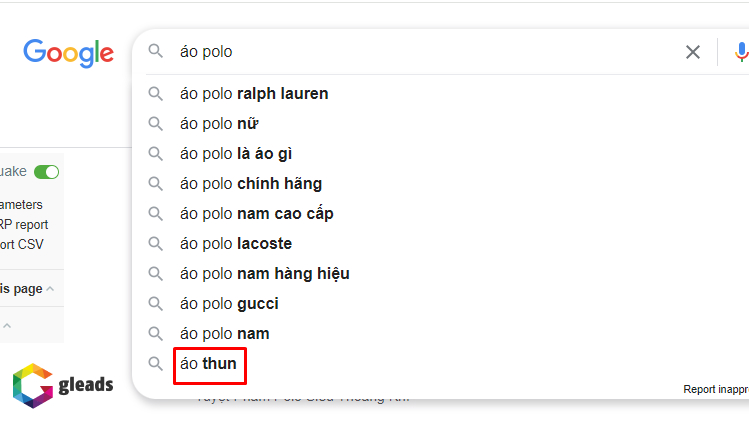Clear the search box with the X icon
The height and width of the screenshot is (425, 749).
point(692,52)
